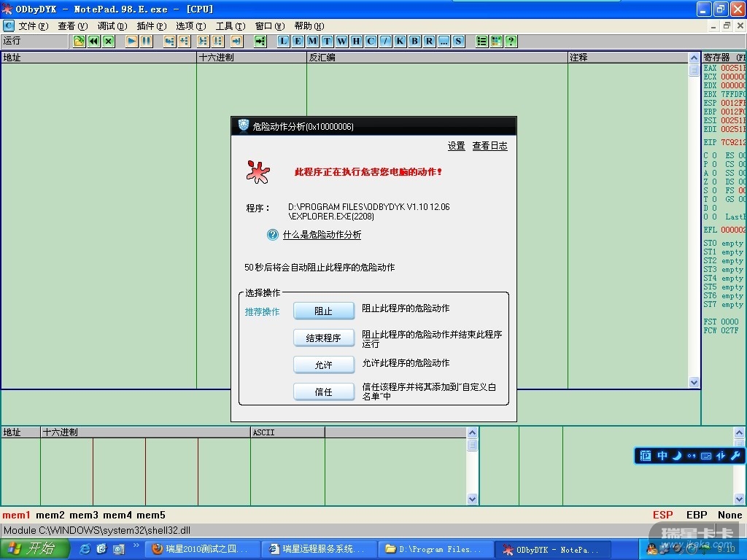Open Run trace with ... button
The width and height of the screenshot is (747, 560).
click(x=444, y=42)
